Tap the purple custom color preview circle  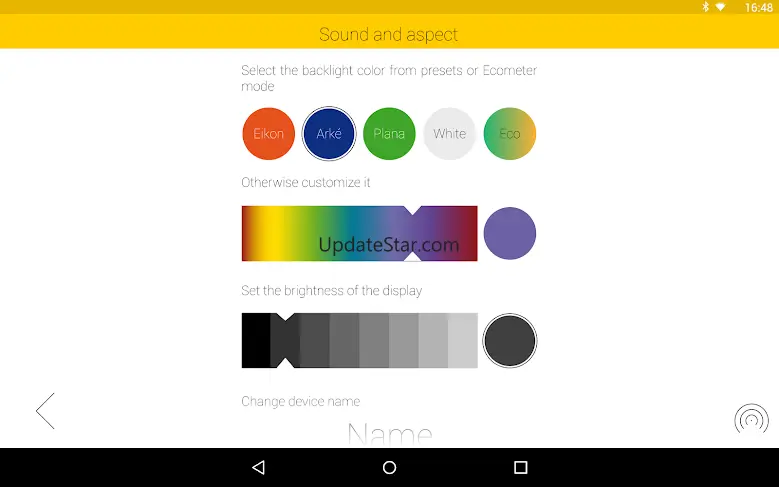pyautogui.click(x=510, y=234)
